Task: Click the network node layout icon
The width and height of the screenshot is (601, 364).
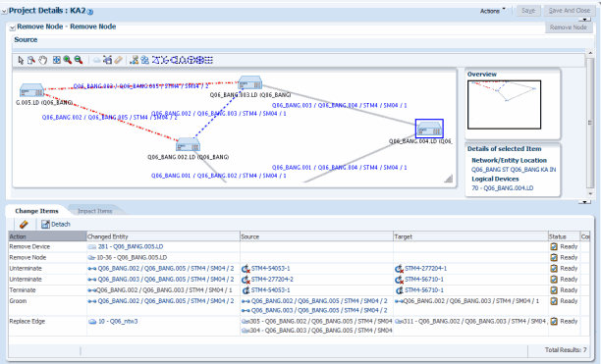Action: click(x=135, y=60)
